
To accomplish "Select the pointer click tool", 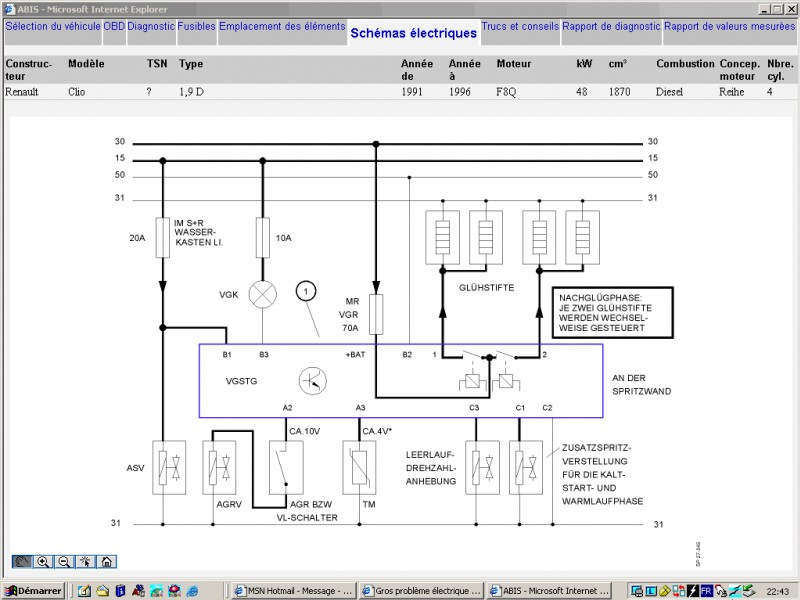I will [x=86, y=562].
